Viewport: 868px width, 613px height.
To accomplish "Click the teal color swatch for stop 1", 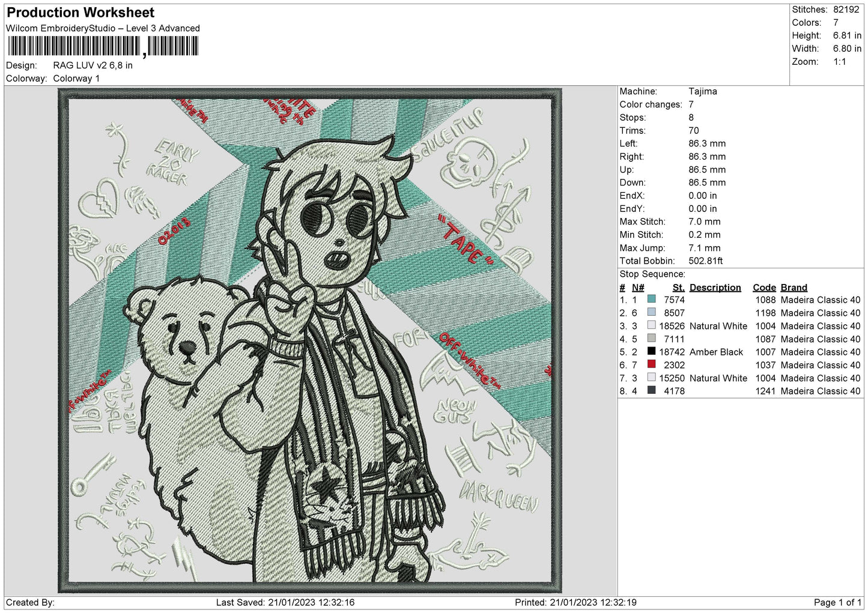I will [651, 299].
